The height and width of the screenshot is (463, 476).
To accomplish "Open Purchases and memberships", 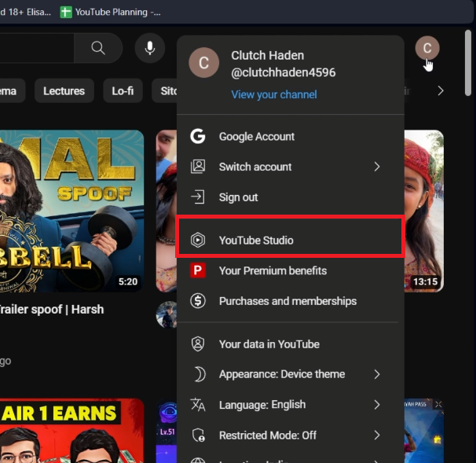I will click(x=291, y=301).
